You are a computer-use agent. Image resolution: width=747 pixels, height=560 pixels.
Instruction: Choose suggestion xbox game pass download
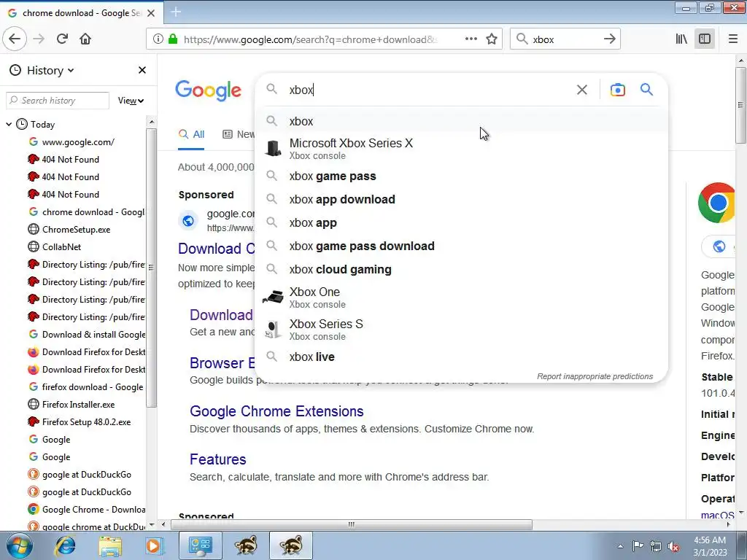click(461, 246)
